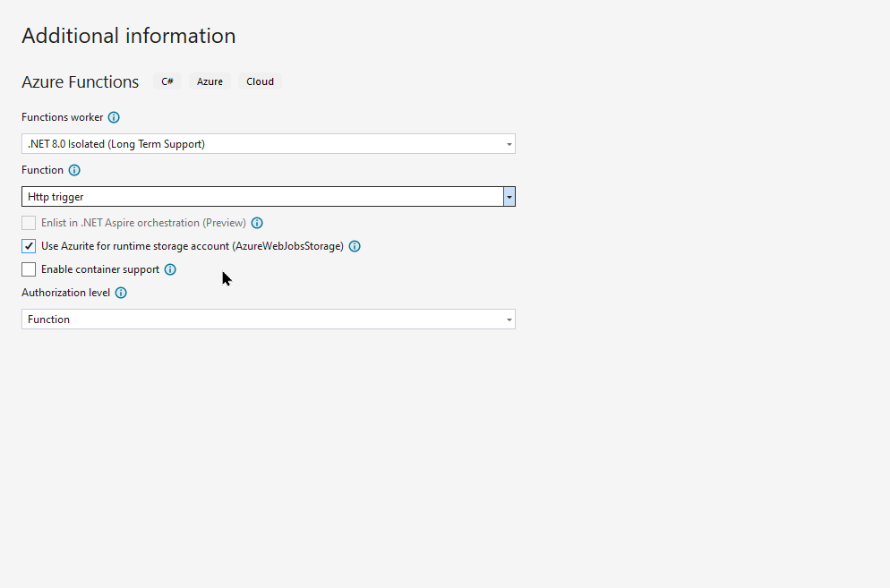The height and width of the screenshot is (588, 890).
Task: Show info for .NET Aspire orchestration option
Action: click(x=257, y=223)
